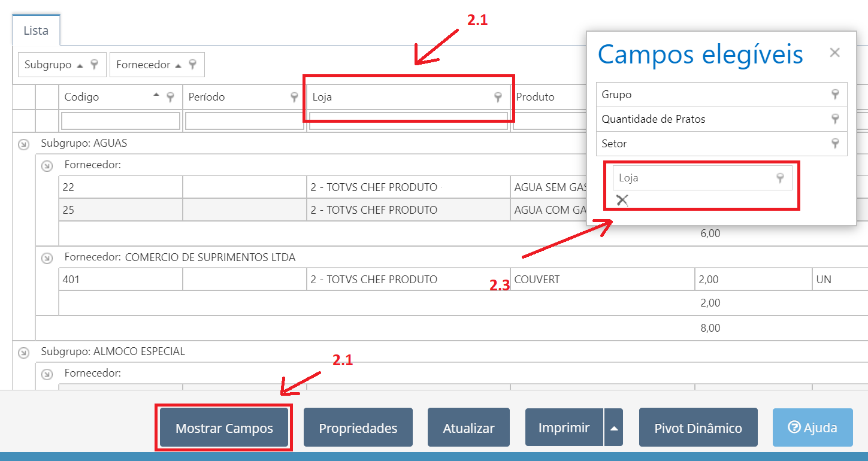The image size is (868, 461).
Task: Click Loja cell in the code 22 row
Action: tap(409, 187)
